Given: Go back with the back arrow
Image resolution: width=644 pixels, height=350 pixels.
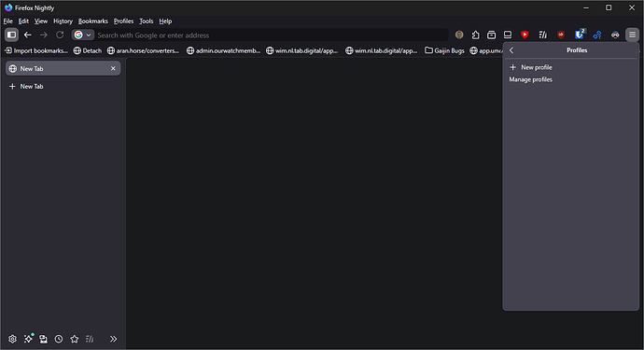Looking at the screenshot, I should [27, 35].
